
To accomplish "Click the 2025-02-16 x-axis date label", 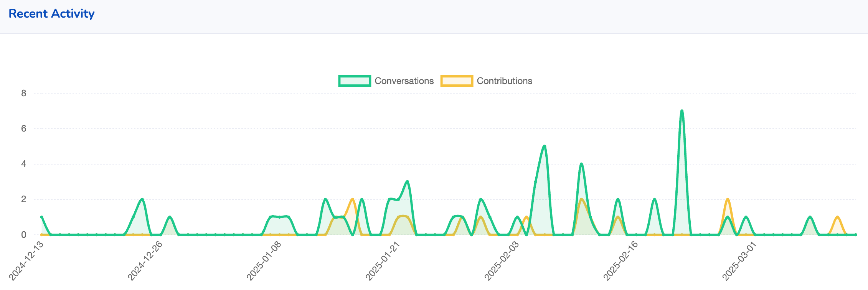I will pos(621,261).
